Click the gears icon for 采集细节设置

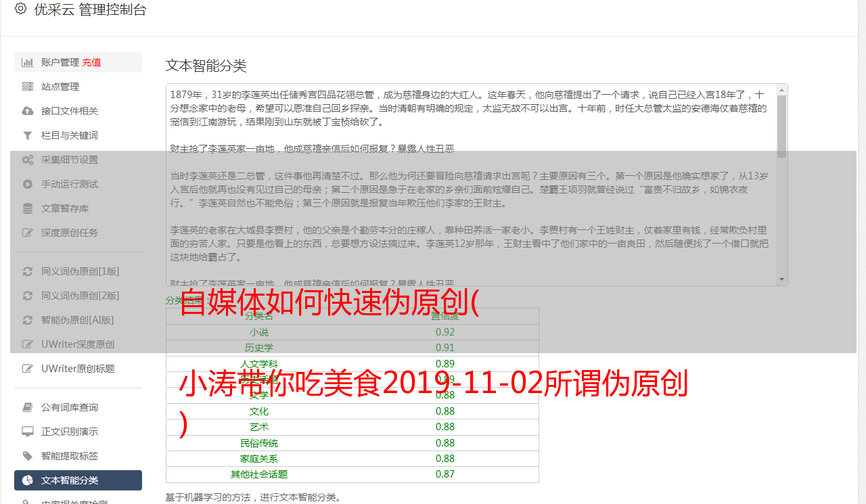click(28, 160)
